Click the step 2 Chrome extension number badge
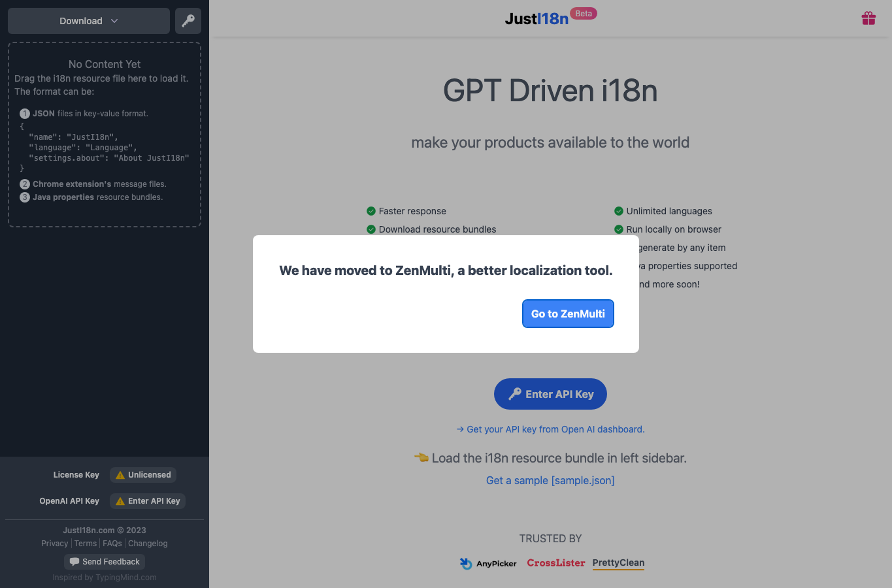Screen dimensions: 892x588 pos(25,184)
